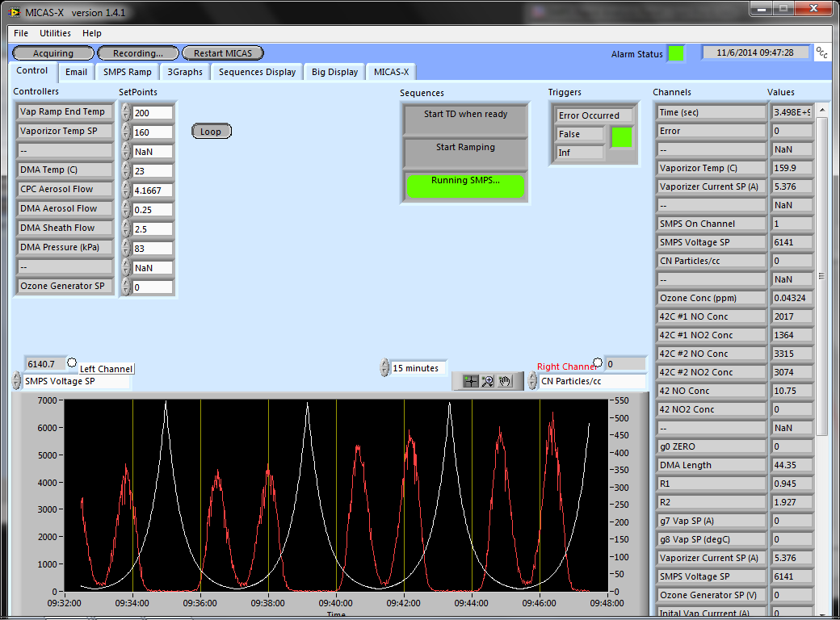The width and height of the screenshot is (840, 620).
Task: Click the green Alarm Status indicator
Action: pos(676,53)
